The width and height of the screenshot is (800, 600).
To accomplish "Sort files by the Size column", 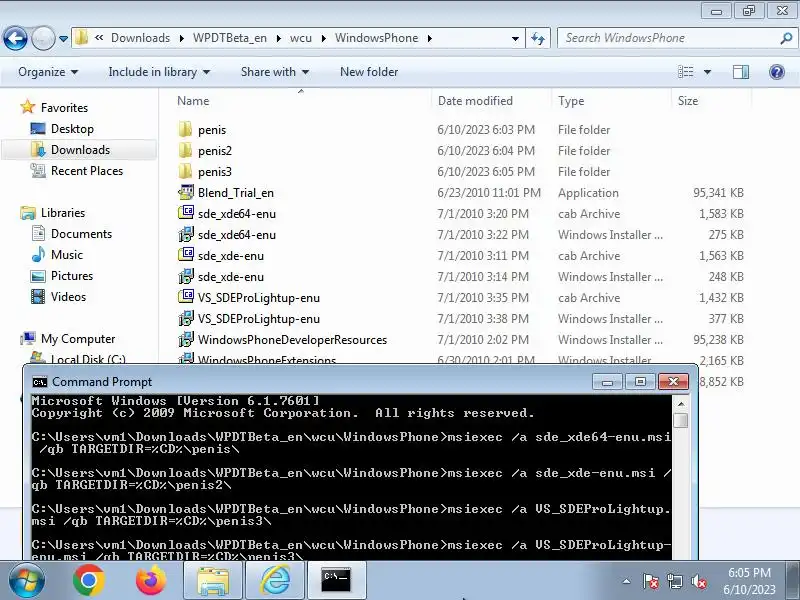I will point(711,101).
